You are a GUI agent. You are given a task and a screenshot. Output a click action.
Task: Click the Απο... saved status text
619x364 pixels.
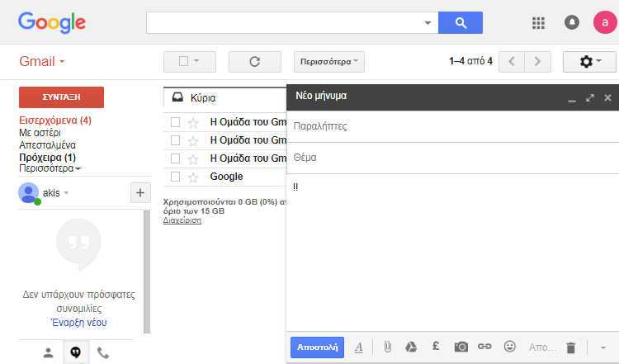[x=542, y=347]
